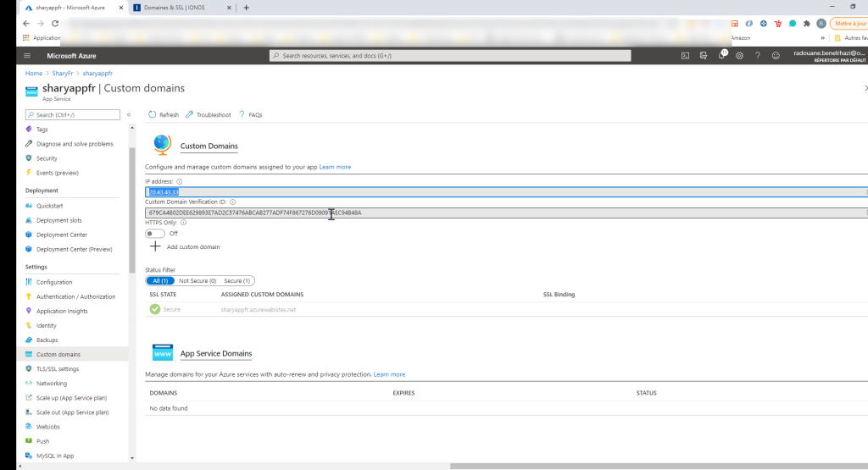Click the Mettre à jour browser button
This screenshot has height=470, width=868.
tap(849, 23)
